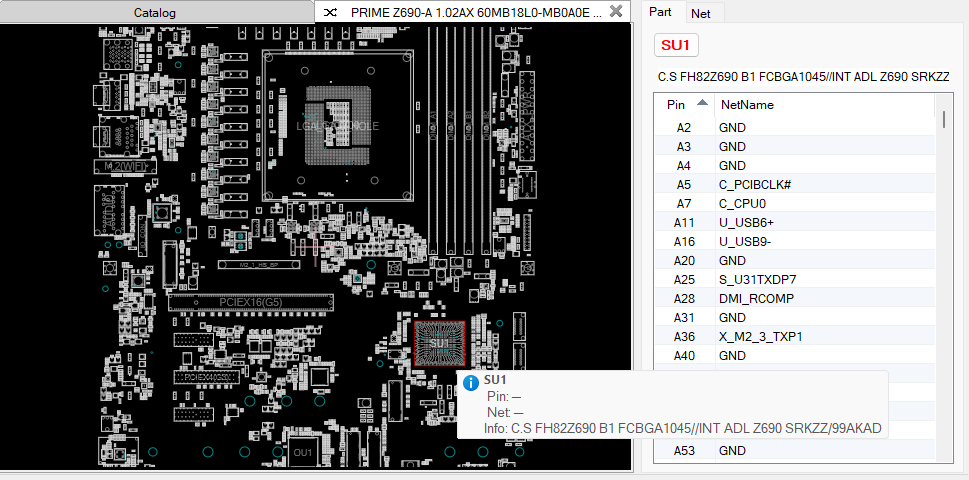Select the C_CPU0 net entry
Viewport: 969px width, 480px height.
click(x=742, y=204)
